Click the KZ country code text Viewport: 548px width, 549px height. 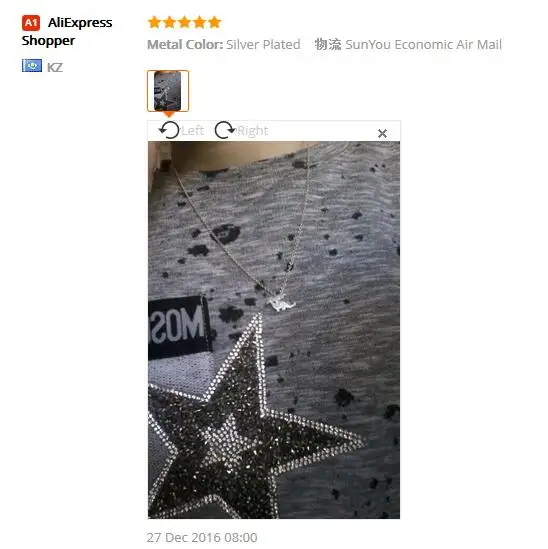pyautogui.click(x=55, y=67)
